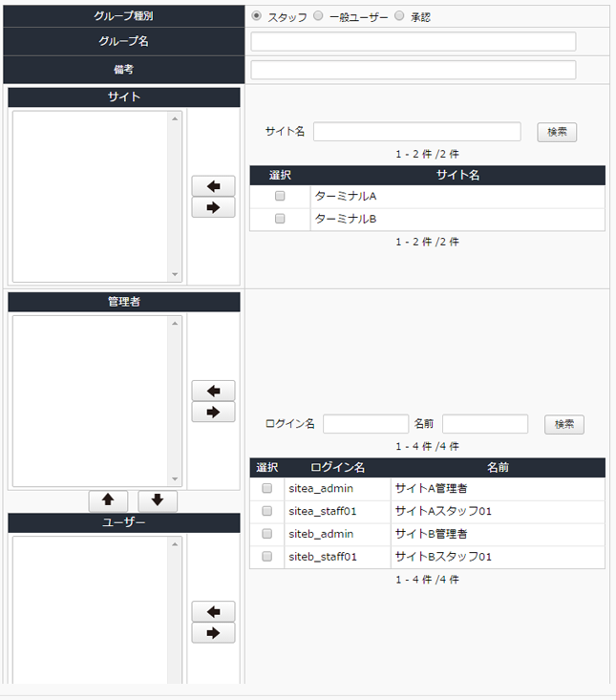This screenshot has width=616, height=700.
Task: Click the サイトA管理者 name cell
Action: tap(499, 489)
